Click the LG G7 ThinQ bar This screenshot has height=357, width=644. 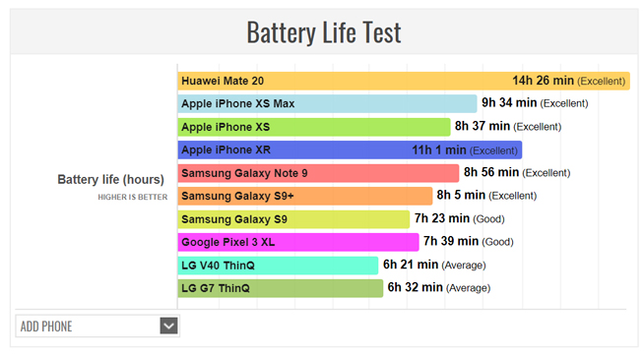point(281,288)
